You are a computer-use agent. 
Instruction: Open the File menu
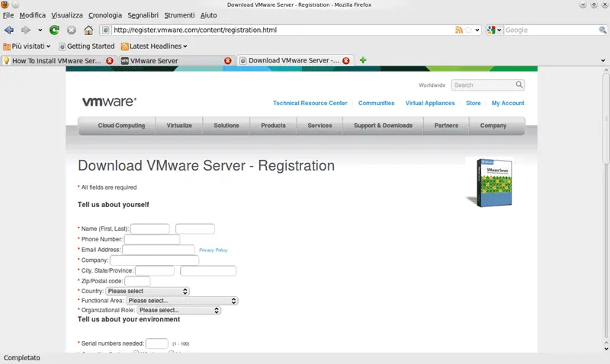(x=8, y=15)
